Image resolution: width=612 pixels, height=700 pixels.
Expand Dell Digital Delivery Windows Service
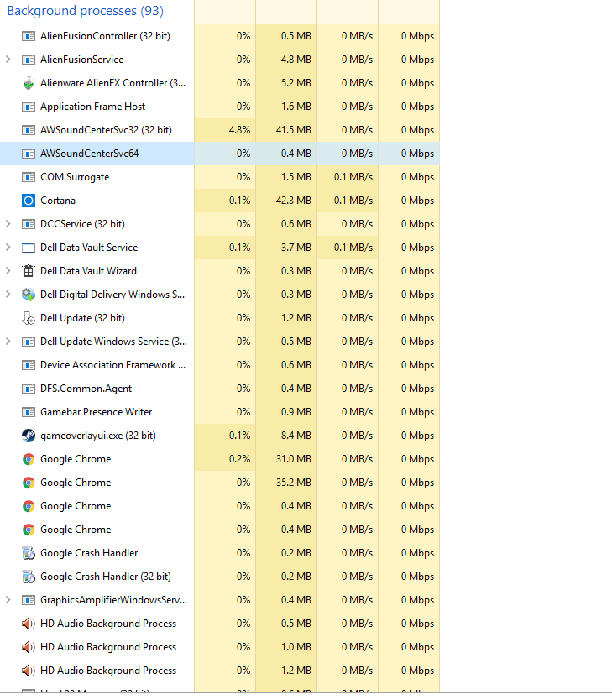pyautogui.click(x=8, y=295)
